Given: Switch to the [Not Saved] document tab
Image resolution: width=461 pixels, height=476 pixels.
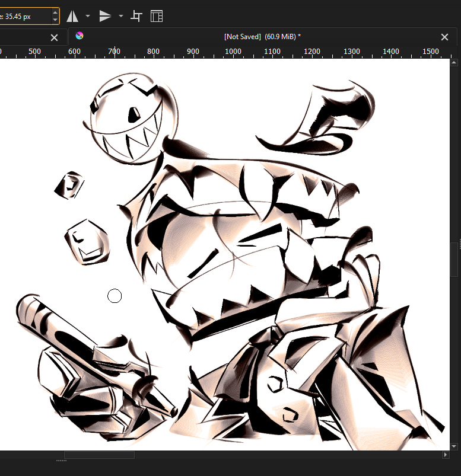Looking at the screenshot, I should (263, 37).
